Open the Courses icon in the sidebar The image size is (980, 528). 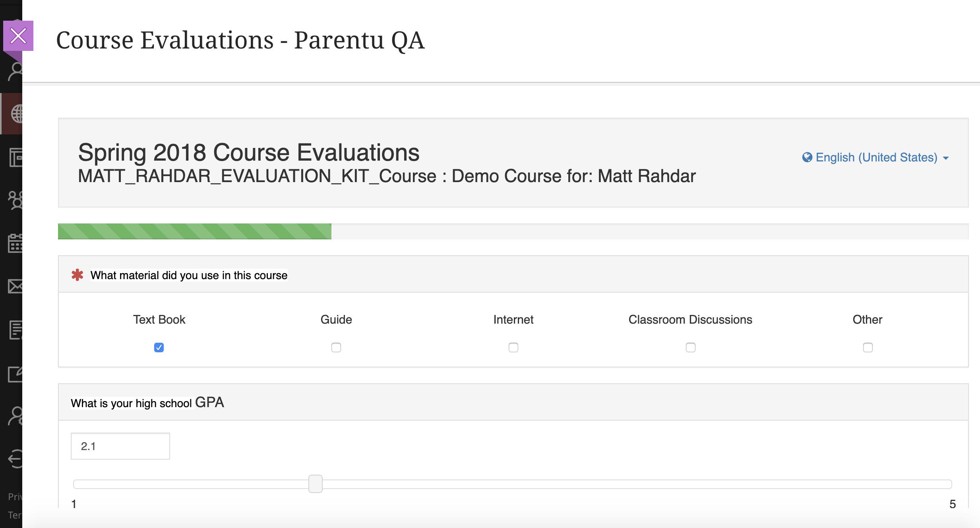point(16,158)
